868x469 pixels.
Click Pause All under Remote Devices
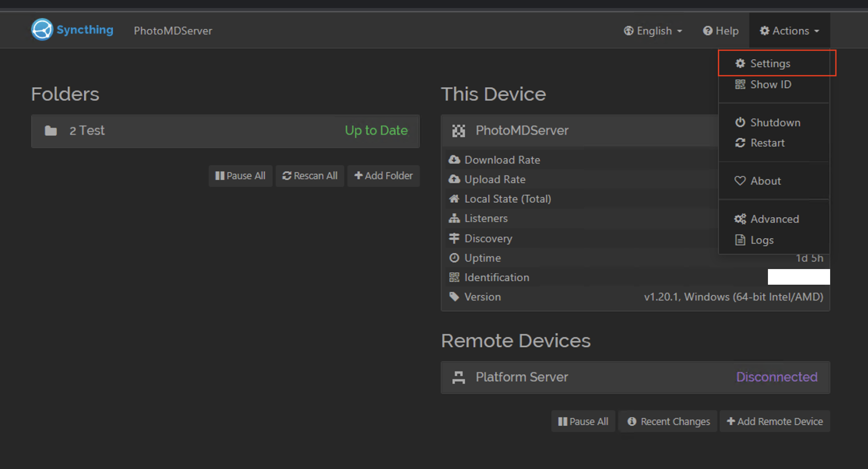tap(583, 421)
